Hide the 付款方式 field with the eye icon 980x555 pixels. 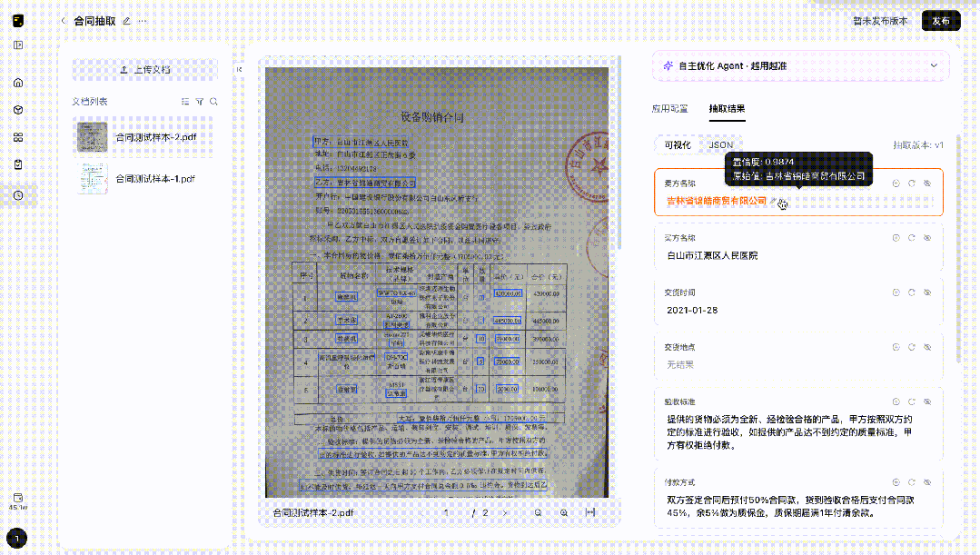pos(927,481)
